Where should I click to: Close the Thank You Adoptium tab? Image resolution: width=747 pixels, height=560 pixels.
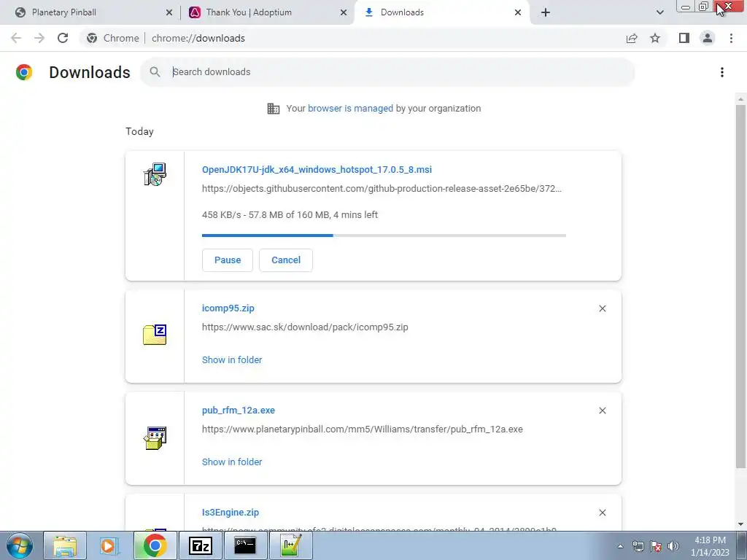click(x=344, y=12)
